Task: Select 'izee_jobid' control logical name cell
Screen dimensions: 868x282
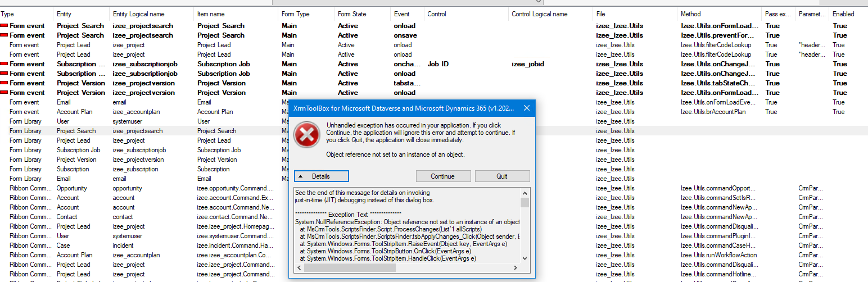Action: point(528,64)
